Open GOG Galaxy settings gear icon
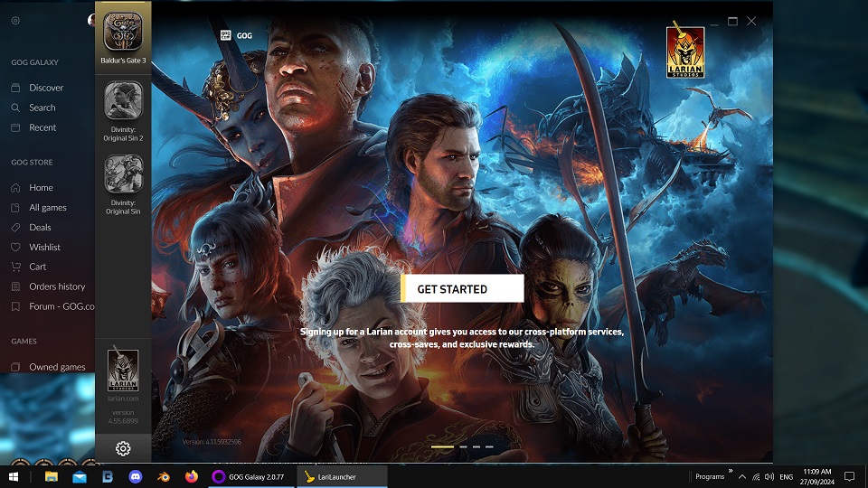 click(x=15, y=21)
